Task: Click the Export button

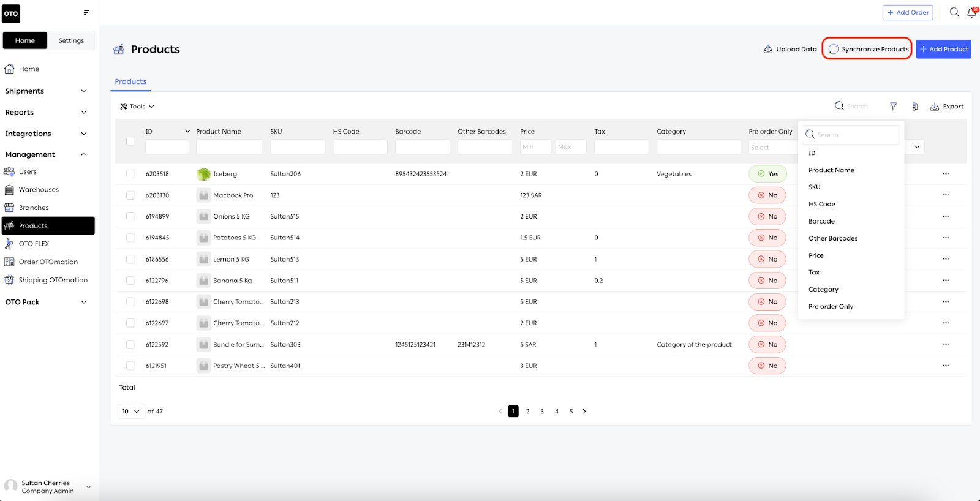Action: tap(947, 107)
